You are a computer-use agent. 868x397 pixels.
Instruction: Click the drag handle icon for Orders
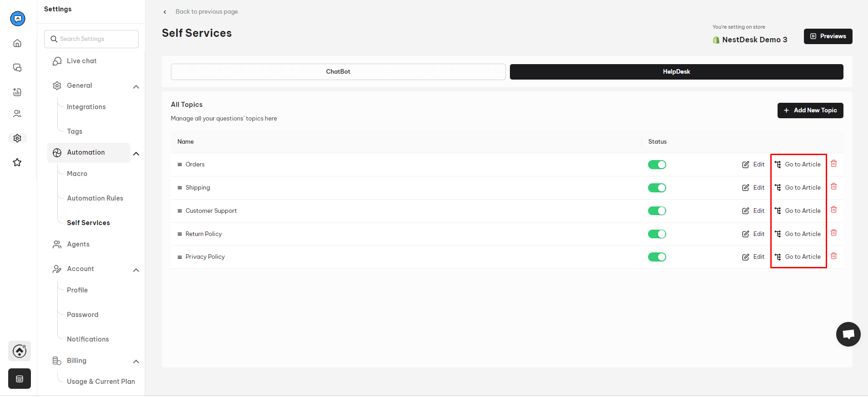[x=180, y=165]
